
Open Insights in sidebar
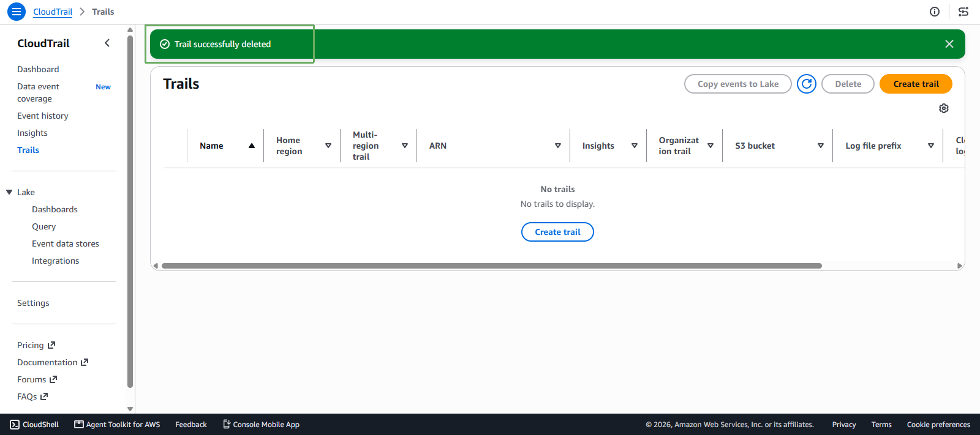pos(32,133)
